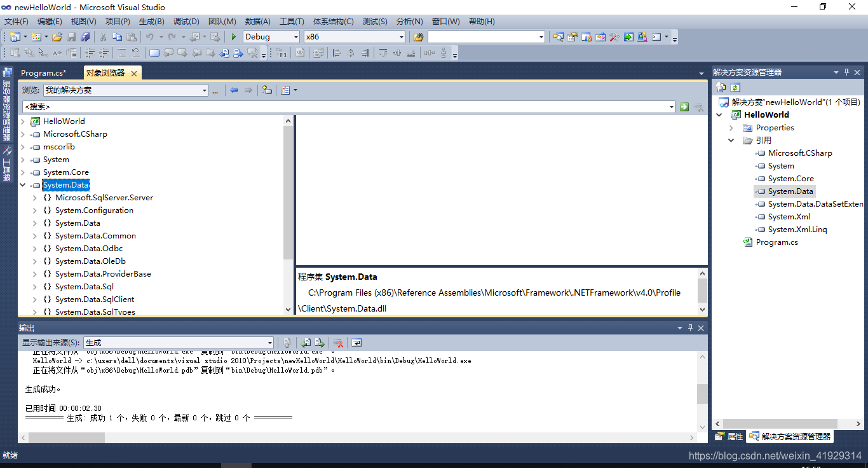The height and width of the screenshot is (468, 868).
Task: Click the Cut scissors icon
Action: click(x=103, y=37)
